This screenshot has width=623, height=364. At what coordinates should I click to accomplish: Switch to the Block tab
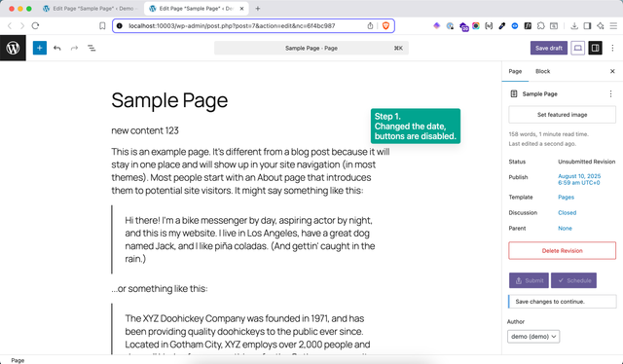[543, 71]
